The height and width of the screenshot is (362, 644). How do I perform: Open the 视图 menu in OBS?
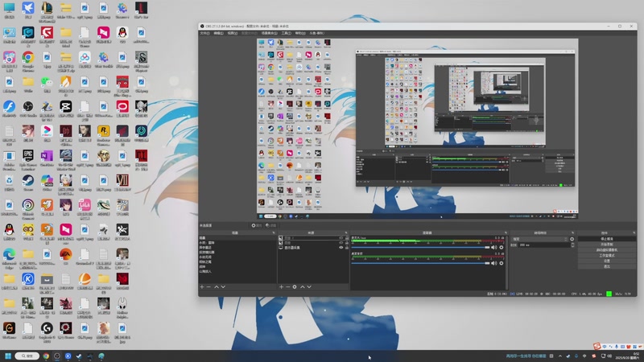click(x=233, y=33)
